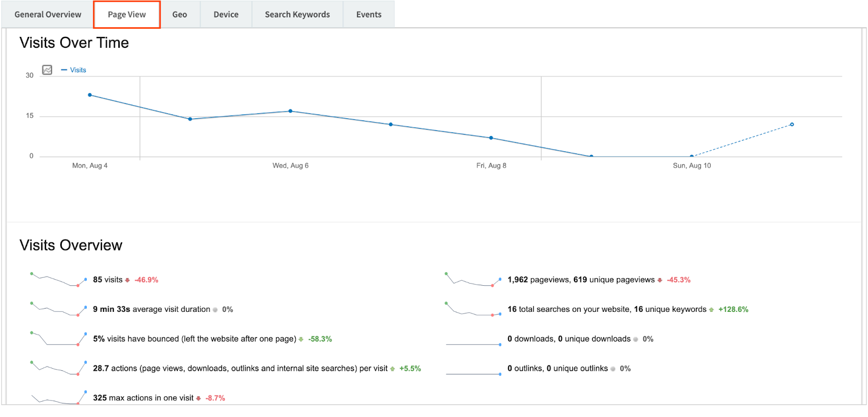Open the Geo tab
The height and width of the screenshot is (417, 868).
pyautogui.click(x=180, y=15)
